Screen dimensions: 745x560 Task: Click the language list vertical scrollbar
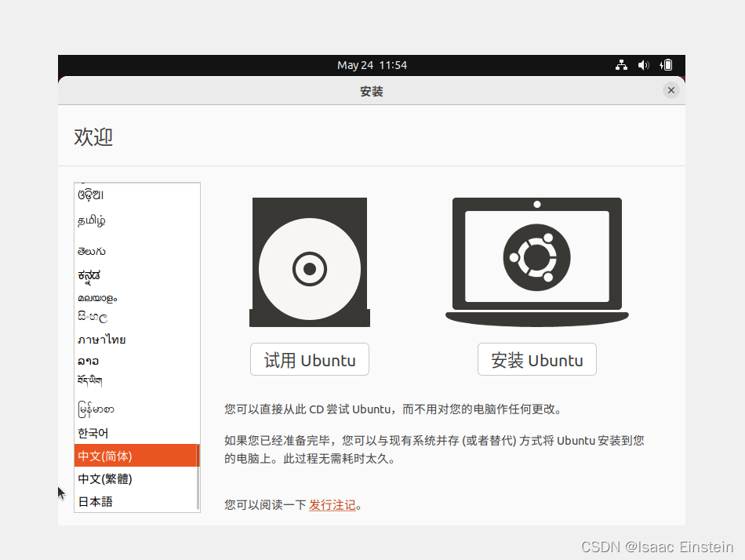198,476
